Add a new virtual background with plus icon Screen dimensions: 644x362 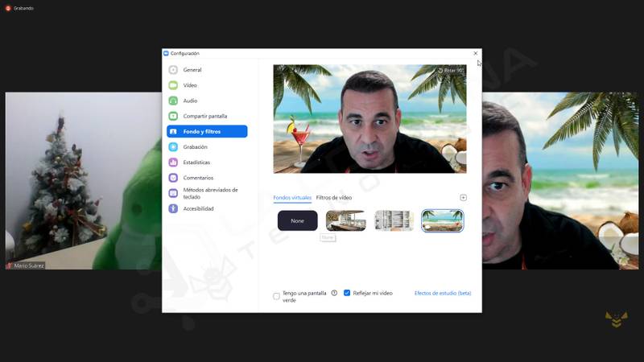(463, 198)
